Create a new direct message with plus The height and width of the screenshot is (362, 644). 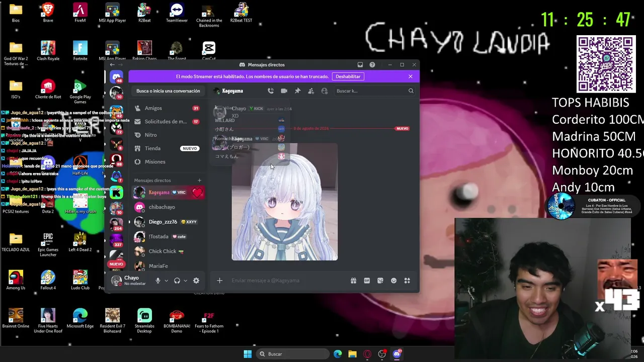click(x=199, y=180)
